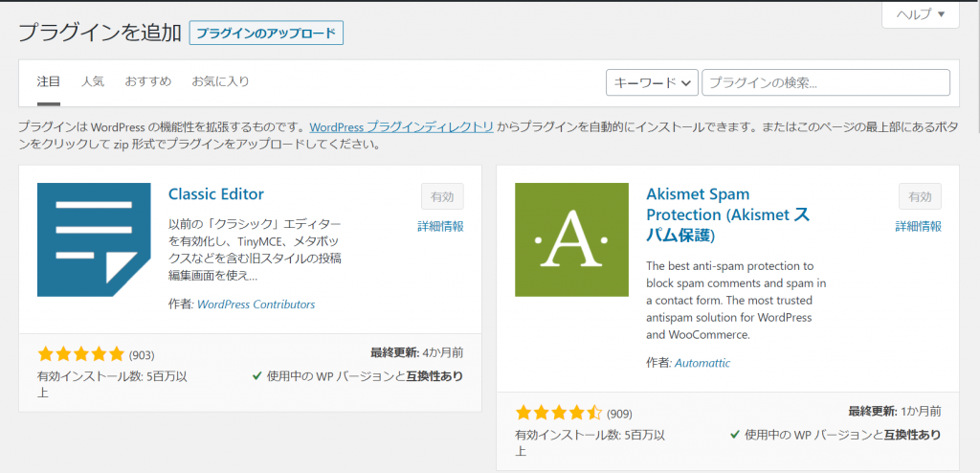Click the プラグインのアップロード button

click(x=266, y=34)
